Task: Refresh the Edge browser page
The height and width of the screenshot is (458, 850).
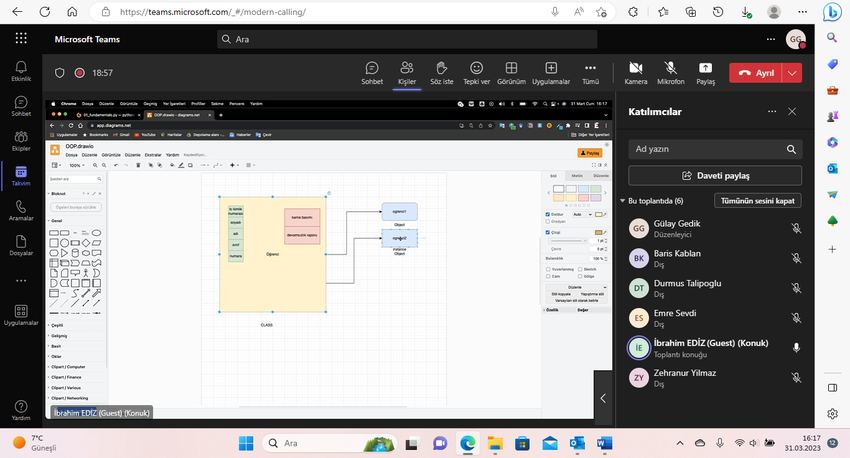Action: pyautogui.click(x=45, y=11)
